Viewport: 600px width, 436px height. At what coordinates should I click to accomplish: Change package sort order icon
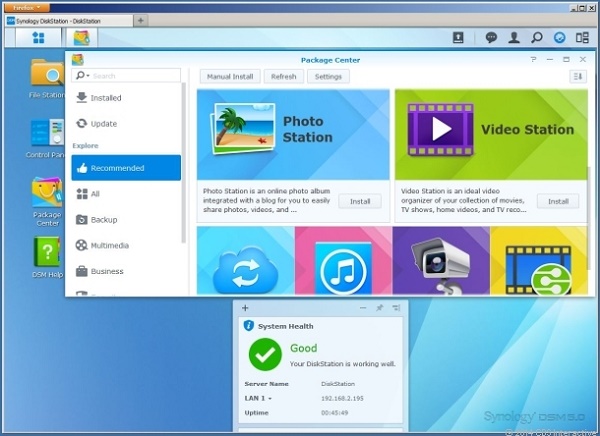(x=578, y=77)
